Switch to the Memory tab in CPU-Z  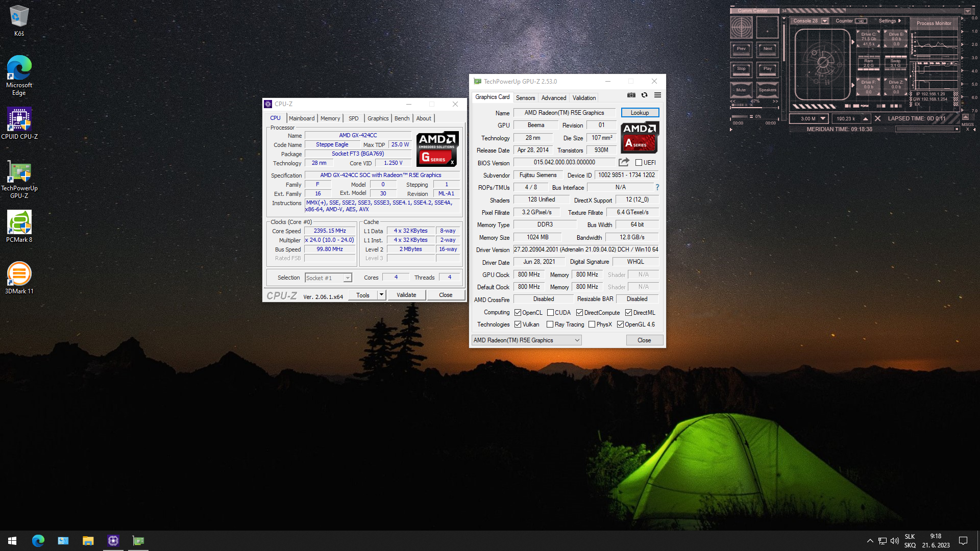330,118
